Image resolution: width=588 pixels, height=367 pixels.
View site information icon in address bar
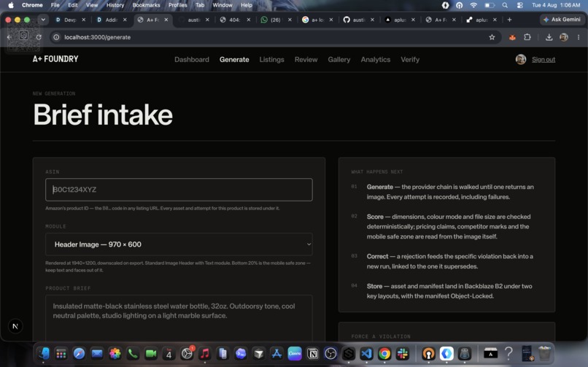click(x=56, y=37)
